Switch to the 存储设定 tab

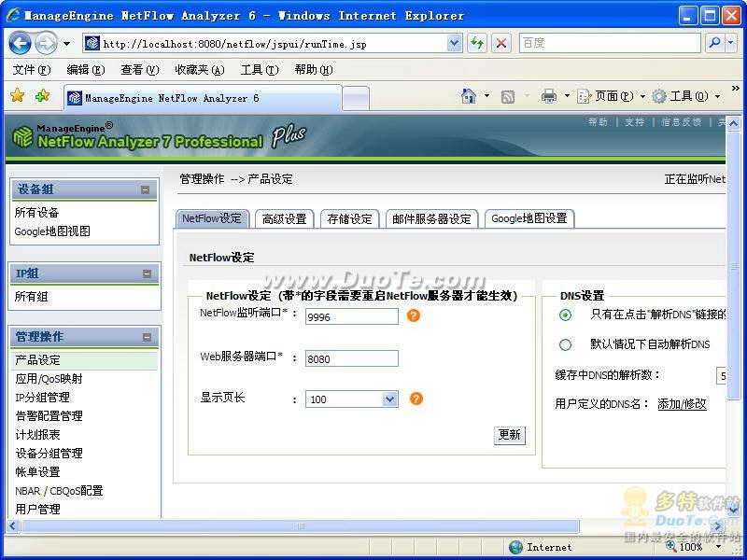tap(349, 219)
